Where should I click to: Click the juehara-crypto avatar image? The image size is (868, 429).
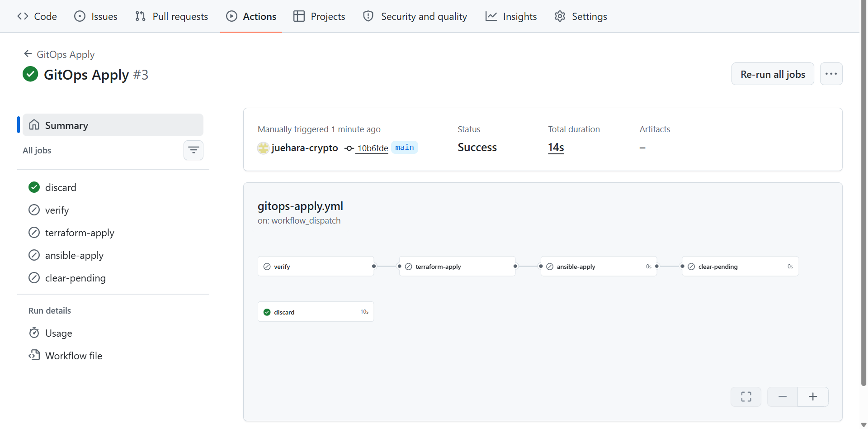point(263,148)
